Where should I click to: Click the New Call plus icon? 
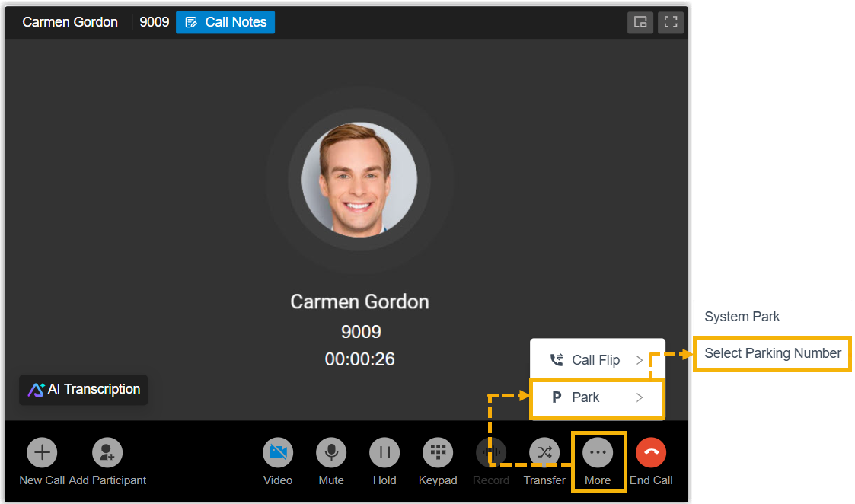(x=42, y=452)
